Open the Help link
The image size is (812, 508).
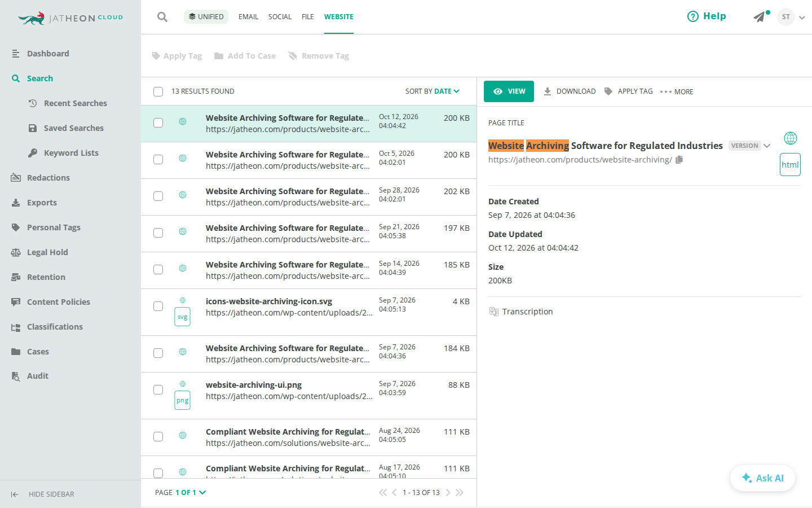(x=707, y=16)
